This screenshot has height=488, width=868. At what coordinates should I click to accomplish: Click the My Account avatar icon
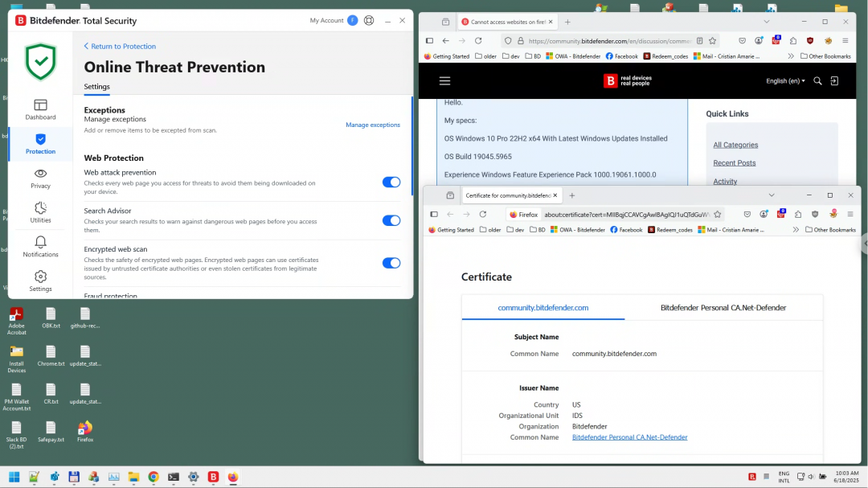tap(353, 20)
